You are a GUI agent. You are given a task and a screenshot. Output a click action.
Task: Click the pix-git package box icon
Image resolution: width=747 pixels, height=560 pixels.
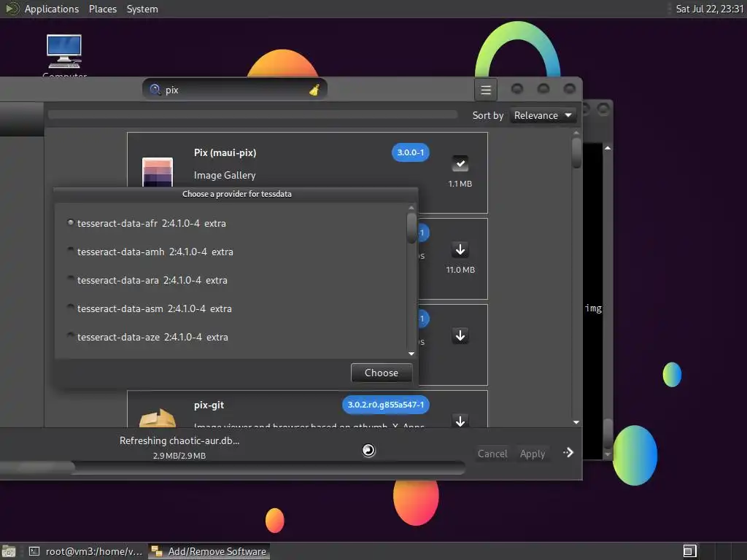(x=158, y=418)
